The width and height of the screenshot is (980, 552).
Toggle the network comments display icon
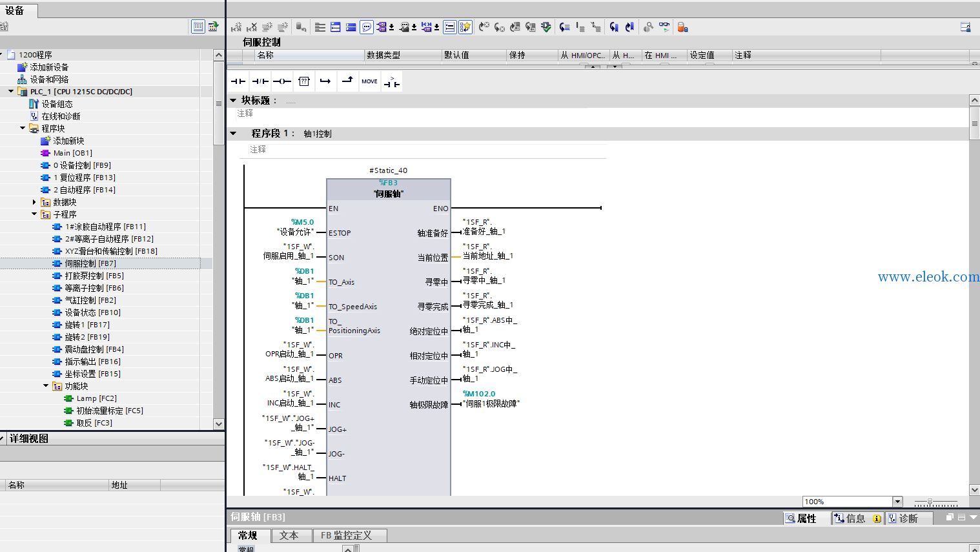click(449, 27)
